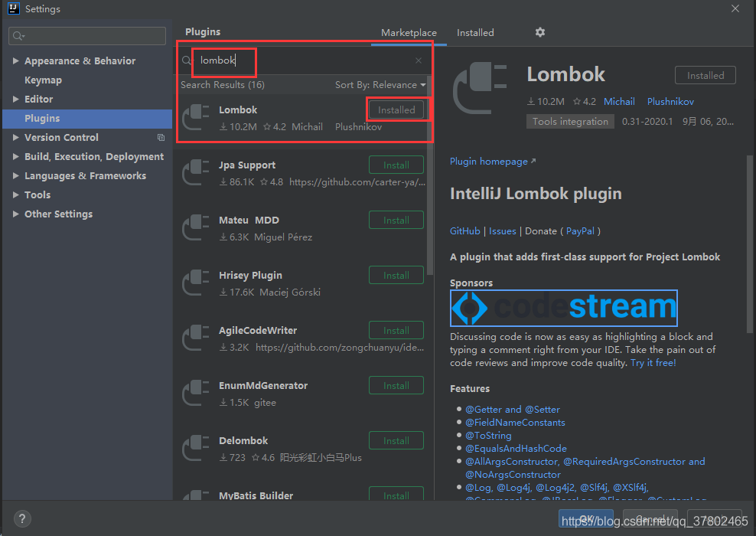
Task: Open the @FieldNameConstants link
Action: 515,423
